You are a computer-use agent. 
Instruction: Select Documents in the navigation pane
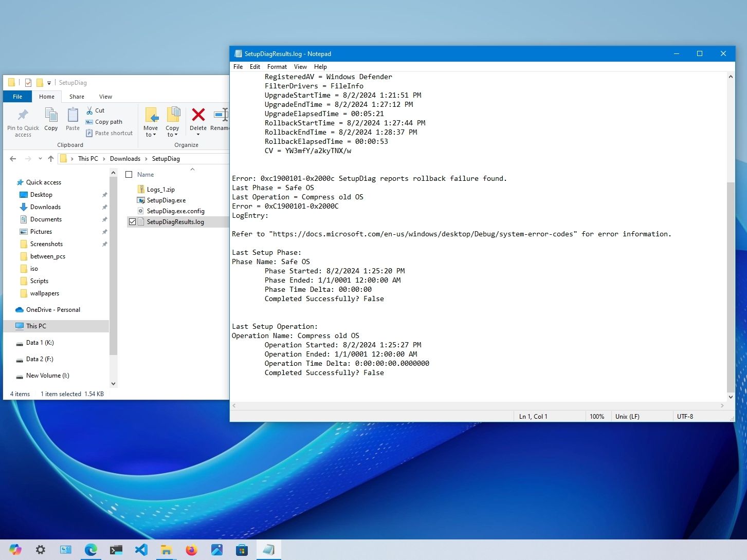[x=46, y=219]
